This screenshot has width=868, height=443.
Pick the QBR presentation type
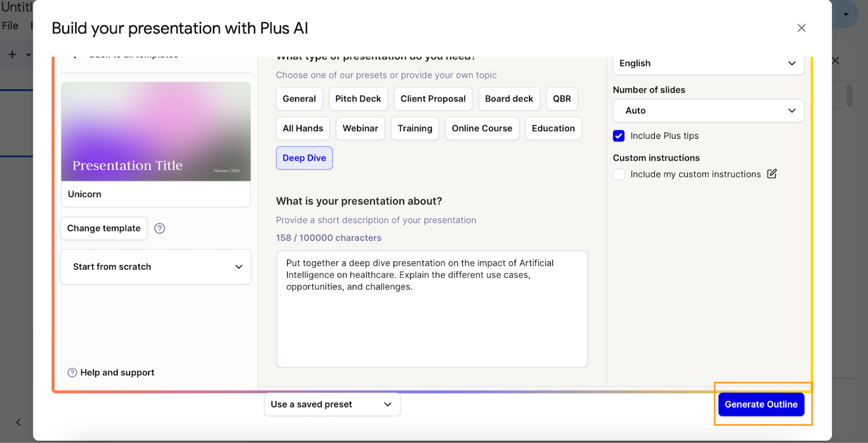(x=562, y=99)
